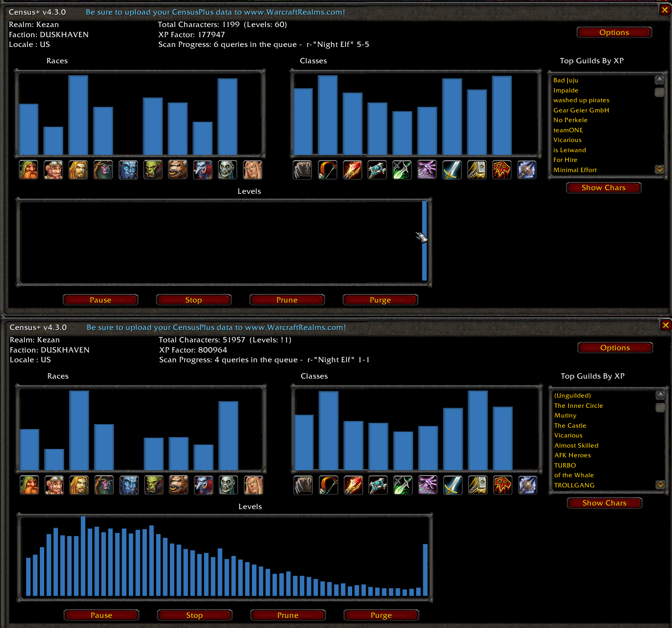The height and width of the screenshot is (628, 672).
Task: Select the Orc race icon in the 1199-character window
Action: pos(153,170)
